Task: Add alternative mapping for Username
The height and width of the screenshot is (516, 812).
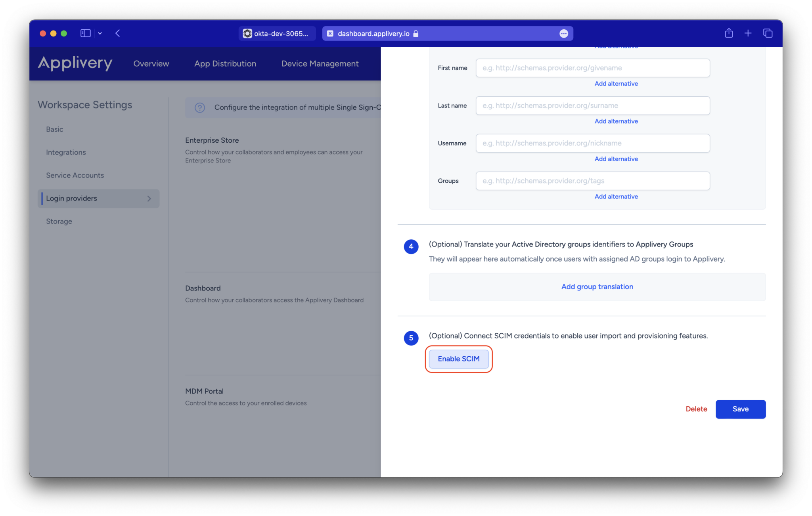Action: (616, 159)
